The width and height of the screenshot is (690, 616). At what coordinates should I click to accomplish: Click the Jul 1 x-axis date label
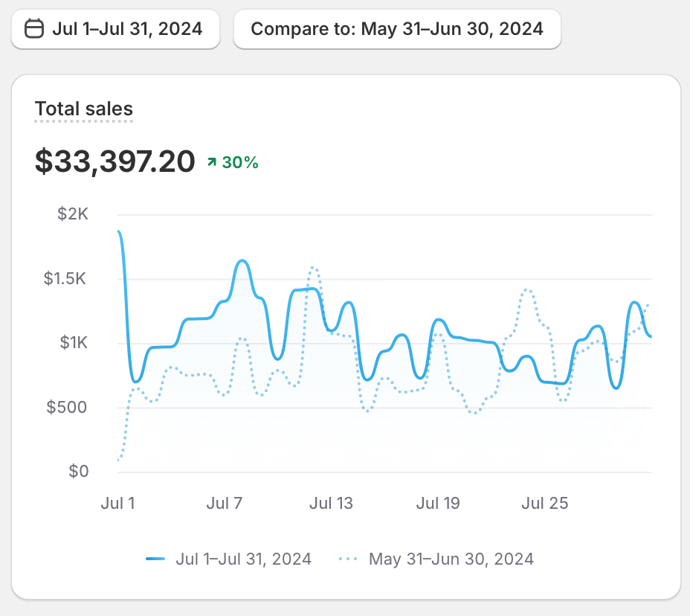point(117,504)
